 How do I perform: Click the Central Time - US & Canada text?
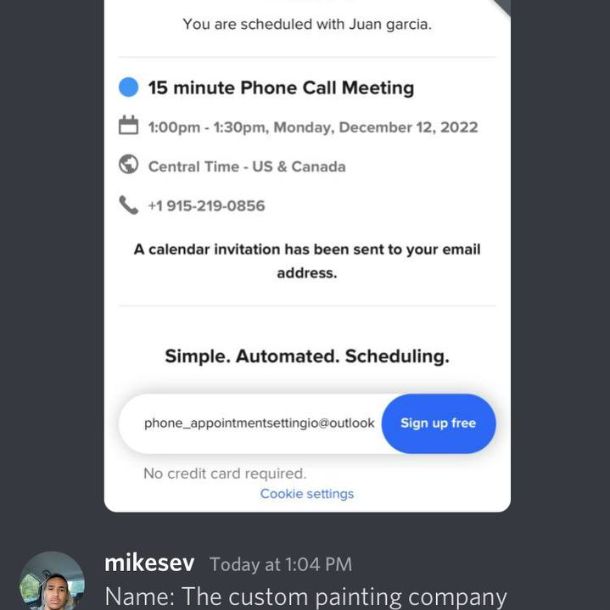(247, 167)
